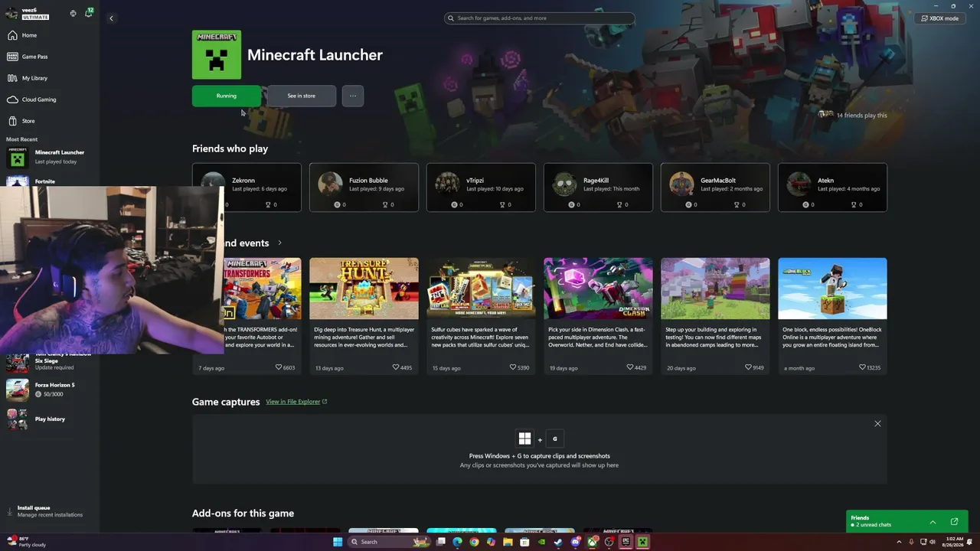Screen dimensions: 980x551
Task: Click View in File Explorer link
Action: (x=296, y=402)
